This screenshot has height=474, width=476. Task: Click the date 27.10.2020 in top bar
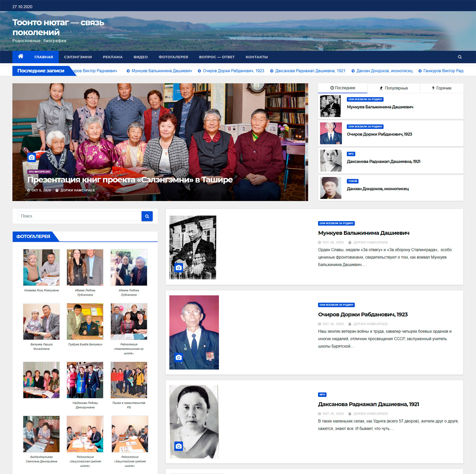pos(22,7)
